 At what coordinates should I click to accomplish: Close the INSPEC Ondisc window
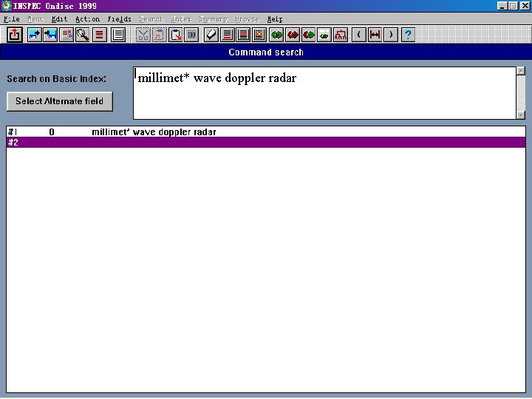tap(525, 6)
